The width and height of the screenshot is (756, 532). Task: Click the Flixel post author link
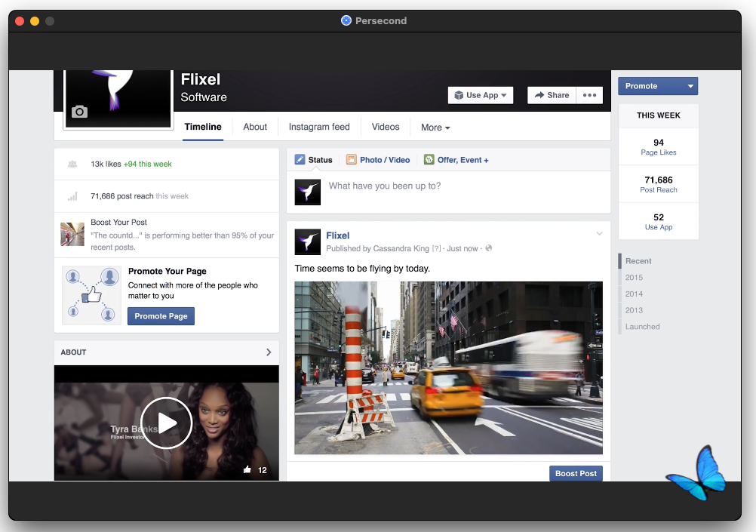(337, 235)
